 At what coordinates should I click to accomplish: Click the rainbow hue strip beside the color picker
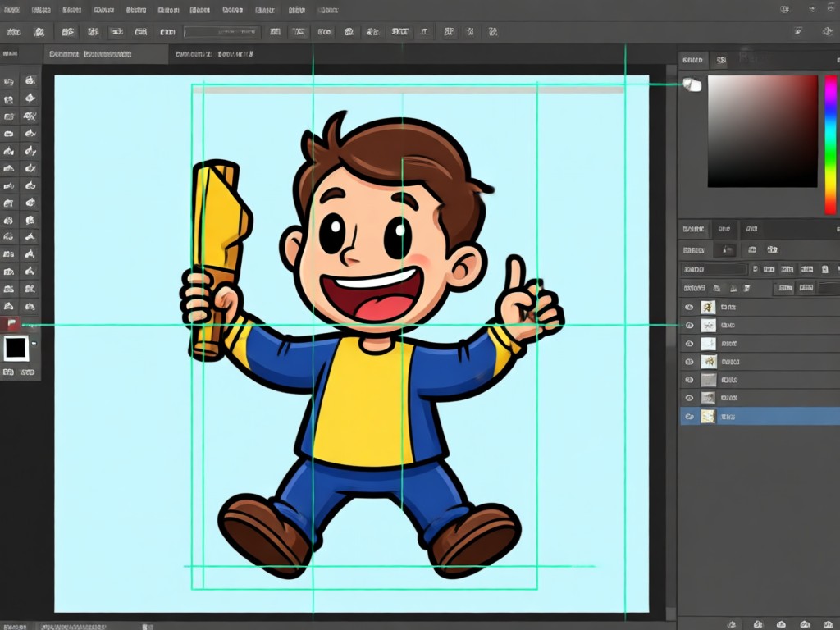click(830, 144)
